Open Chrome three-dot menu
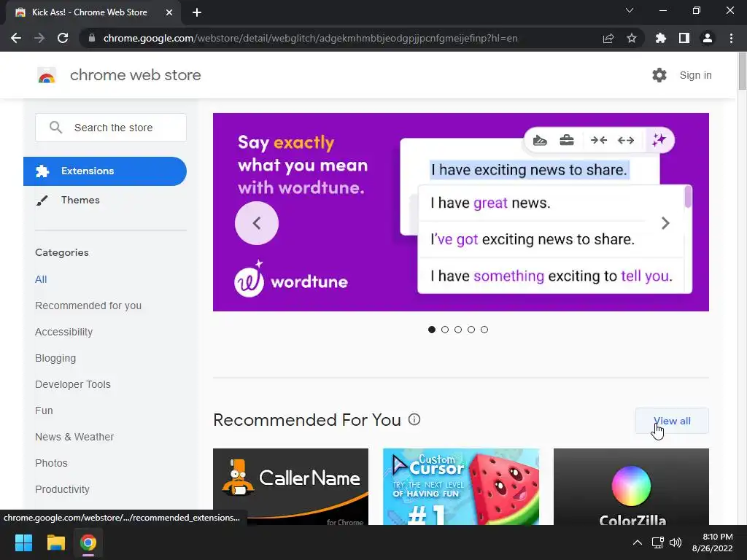This screenshot has height=560, width=747. (731, 38)
